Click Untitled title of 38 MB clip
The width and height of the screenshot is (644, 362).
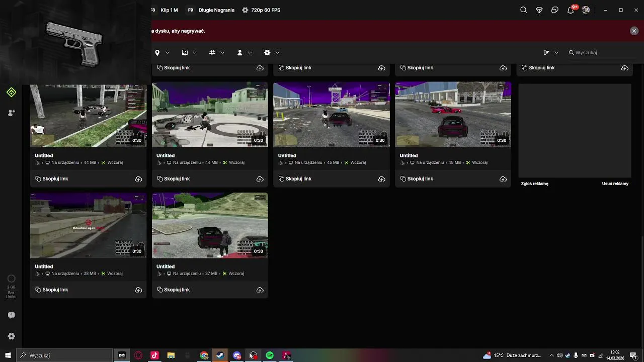pyautogui.click(x=44, y=266)
